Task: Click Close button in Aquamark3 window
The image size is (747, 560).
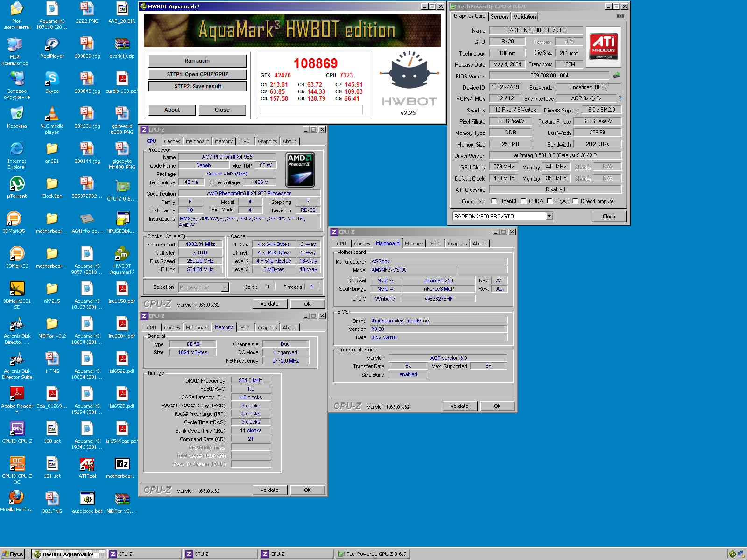Action: [222, 110]
